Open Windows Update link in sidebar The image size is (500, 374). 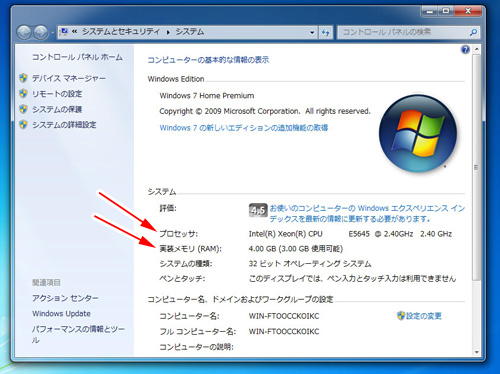(61, 314)
